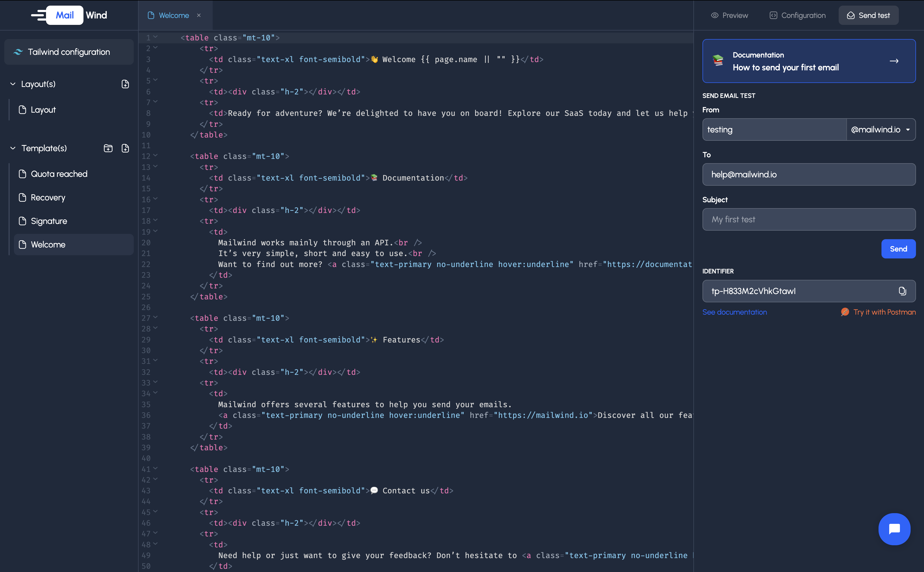Image resolution: width=924 pixels, height=572 pixels.
Task: Click 'Mailwind works mainly through an API' line
Action: 320,242
